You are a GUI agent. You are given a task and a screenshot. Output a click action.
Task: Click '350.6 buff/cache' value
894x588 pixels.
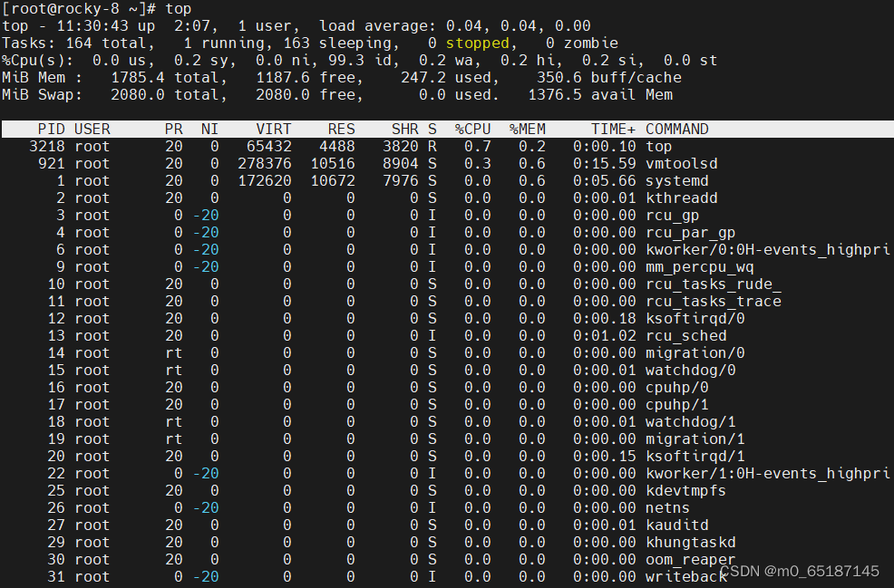[x=609, y=78]
